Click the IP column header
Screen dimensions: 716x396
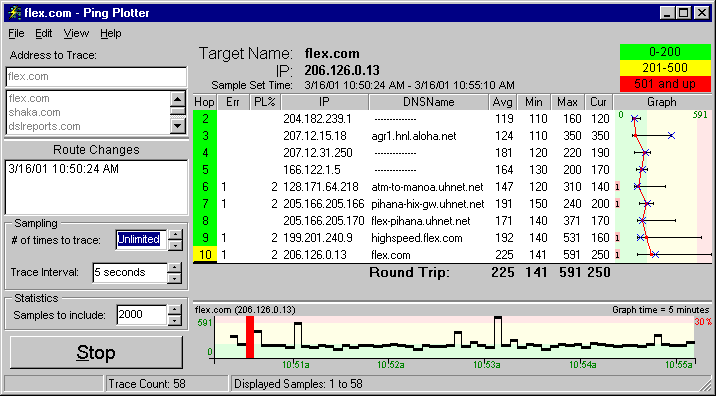pos(325,102)
